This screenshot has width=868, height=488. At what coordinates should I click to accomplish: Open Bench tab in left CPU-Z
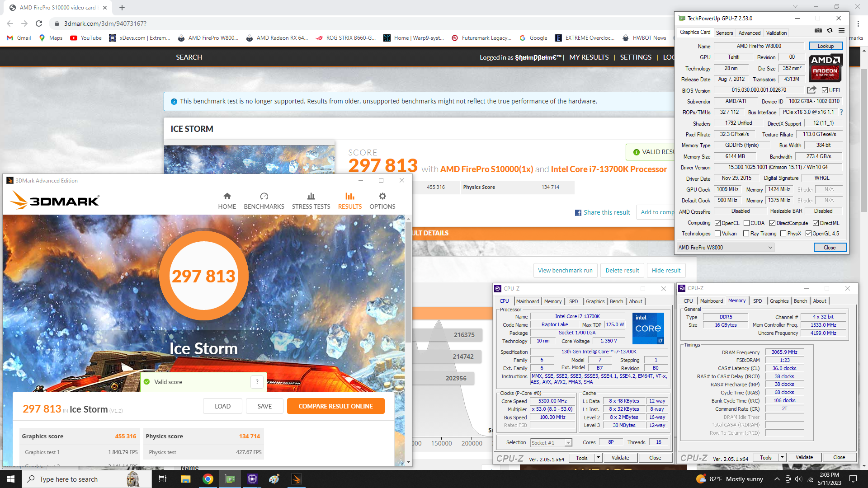pos(616,301)
